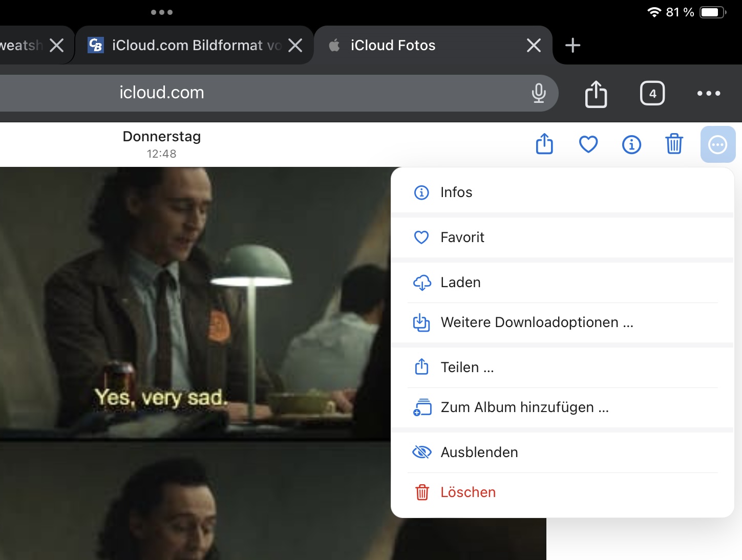Open the tab overview showing 4 tabs
The width and height of the screenshot is (742, 560).
click(652, 93)
